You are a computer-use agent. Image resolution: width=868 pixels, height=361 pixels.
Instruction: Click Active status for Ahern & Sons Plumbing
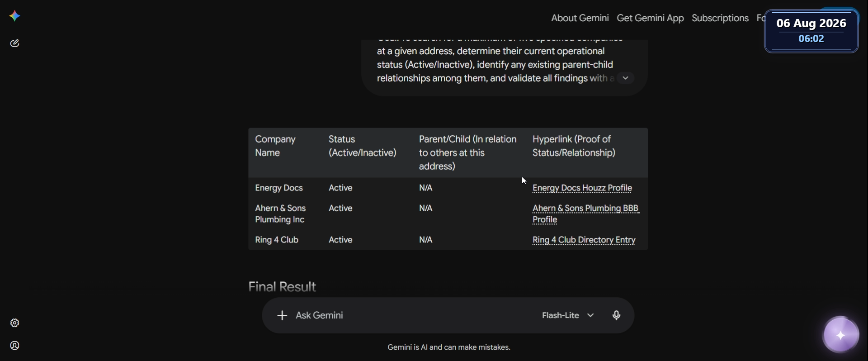(x=340, y=209)
